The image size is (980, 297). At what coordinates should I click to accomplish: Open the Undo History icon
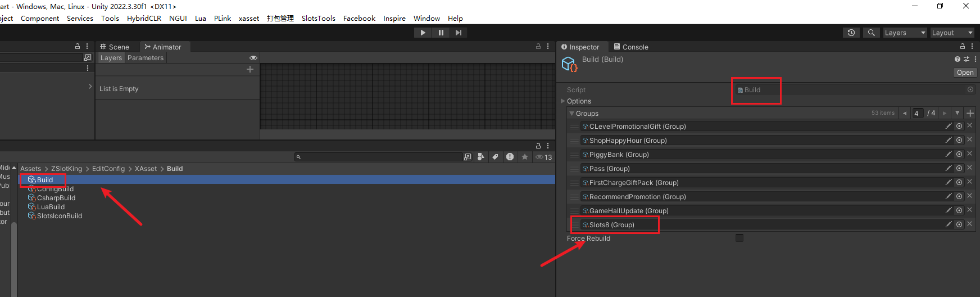[851, 33]
